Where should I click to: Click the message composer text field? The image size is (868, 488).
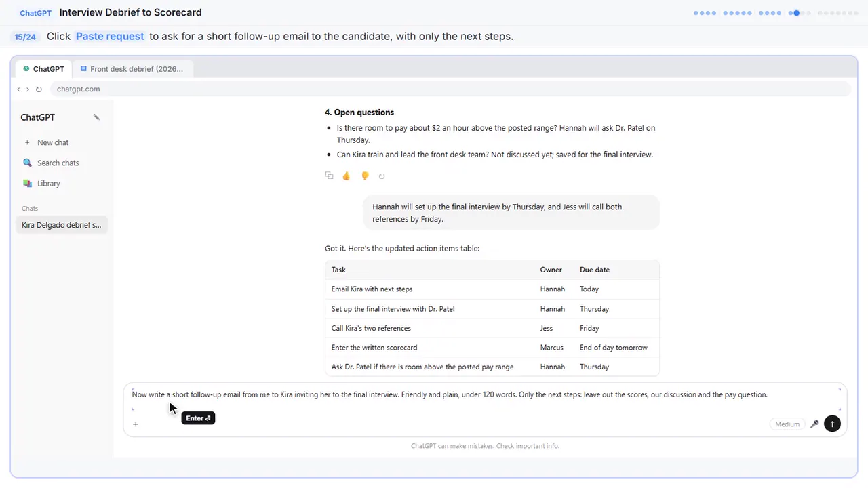pyautogui.click(x=486, y=400)
